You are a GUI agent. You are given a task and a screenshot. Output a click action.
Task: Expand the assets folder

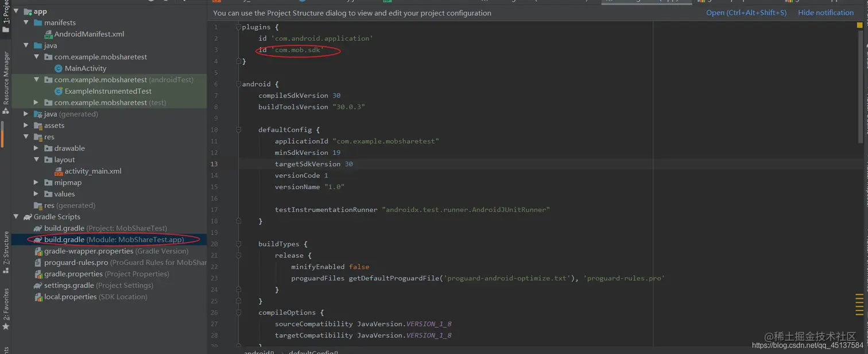click(x=26, y=125)
